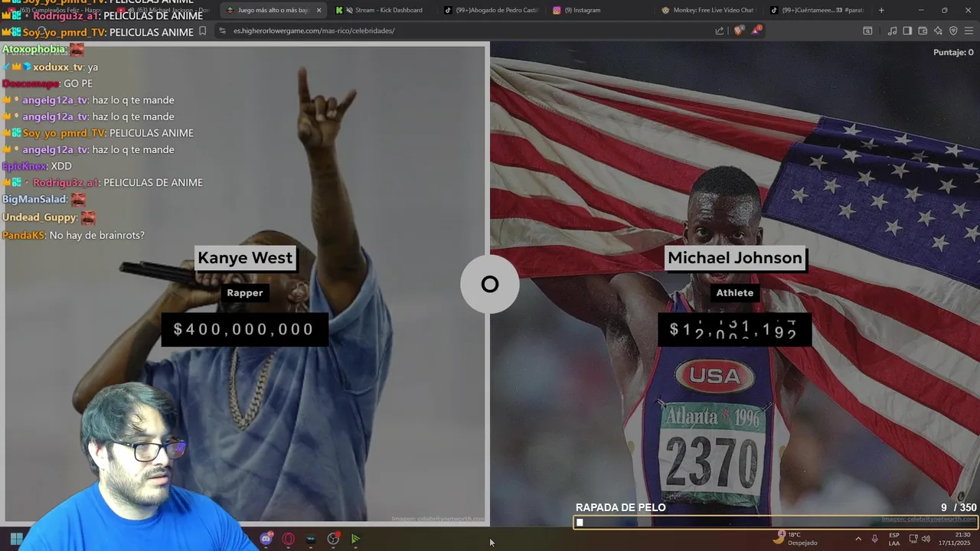Switch to the Abogado de Pedro Castillo TikTok tab

(x=492, y=10)
